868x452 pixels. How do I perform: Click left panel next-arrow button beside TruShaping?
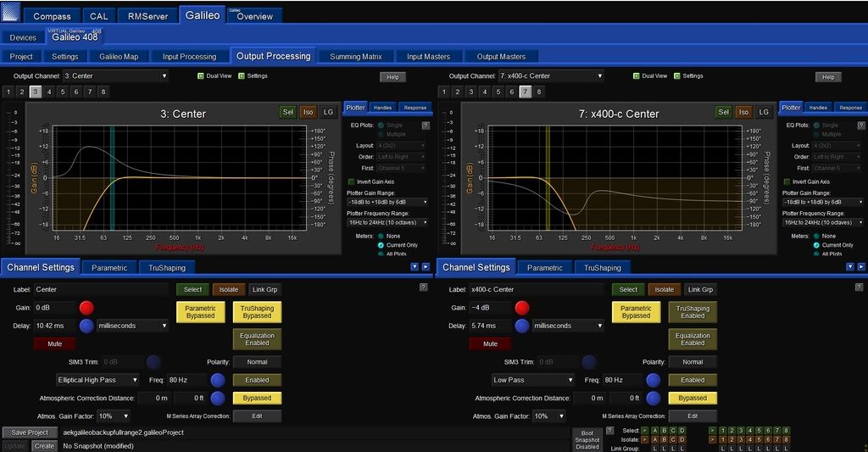pyautogui.click(x=426, y=267)
